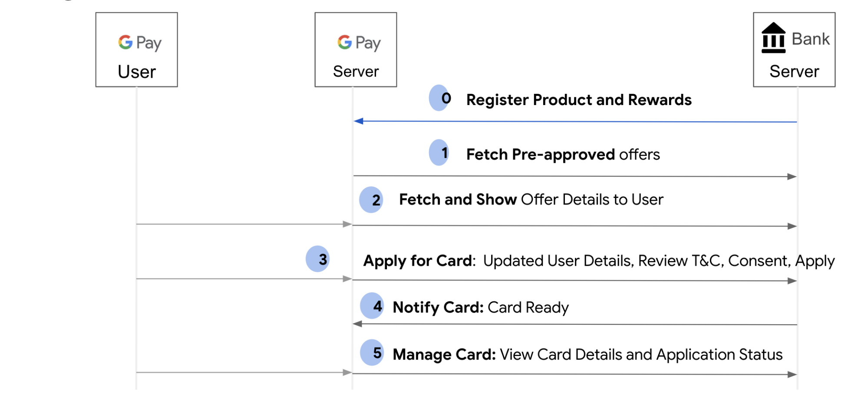Click the 'Apply for Card' label text
Image resolution: width=868 pixels, height=402 pixels.
(418, 261)
